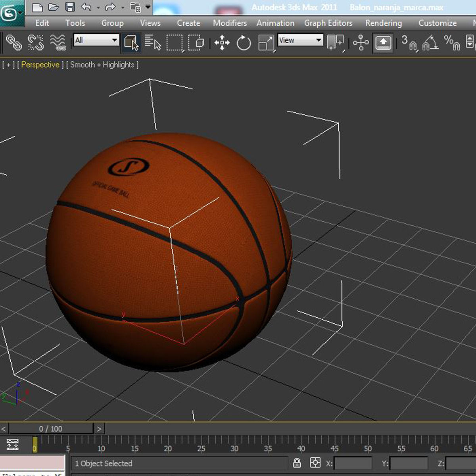Click the Redo arrow icon

110,7
